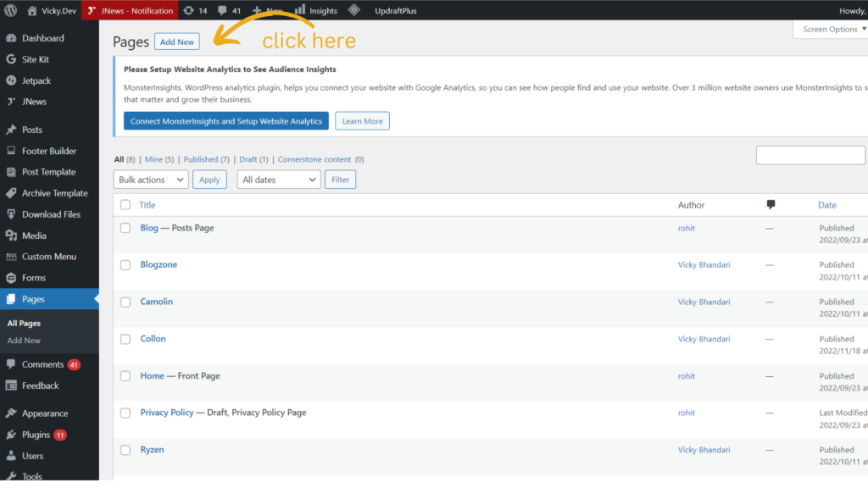Click the Add New button beside Pages
The image size is (868, 488).
point(177,42)
